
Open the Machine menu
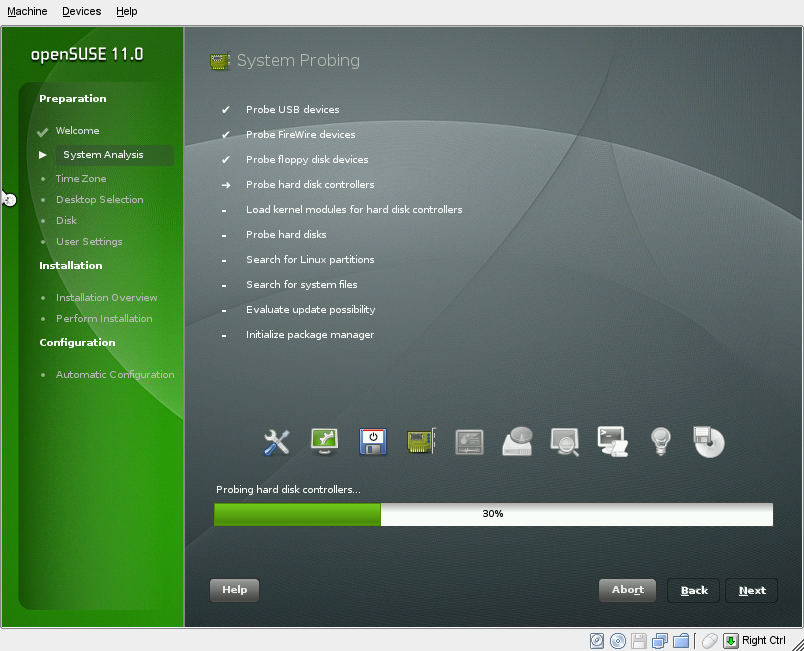point(27,11)
